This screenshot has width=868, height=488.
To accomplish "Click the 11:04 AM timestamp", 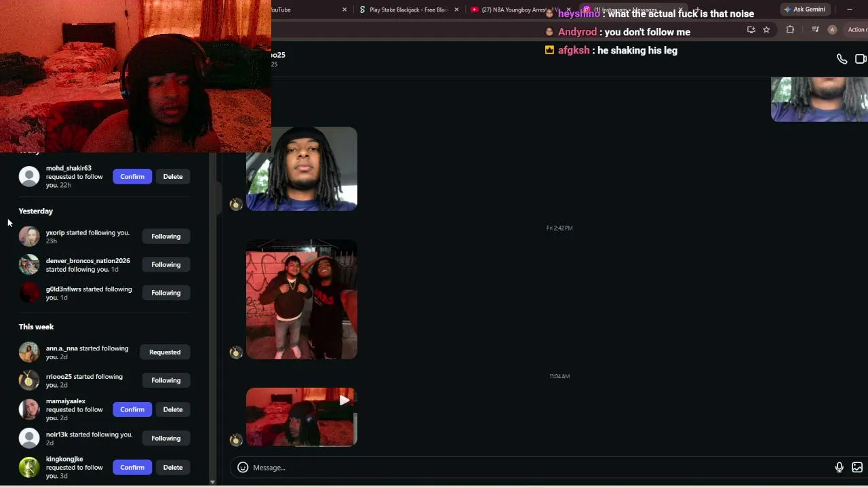I will click(559, 376).
